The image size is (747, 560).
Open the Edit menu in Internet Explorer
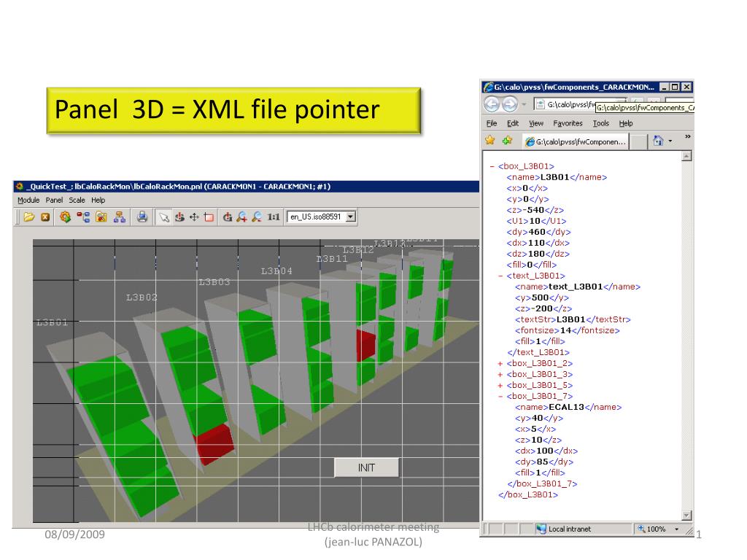(x=513, y=123)
